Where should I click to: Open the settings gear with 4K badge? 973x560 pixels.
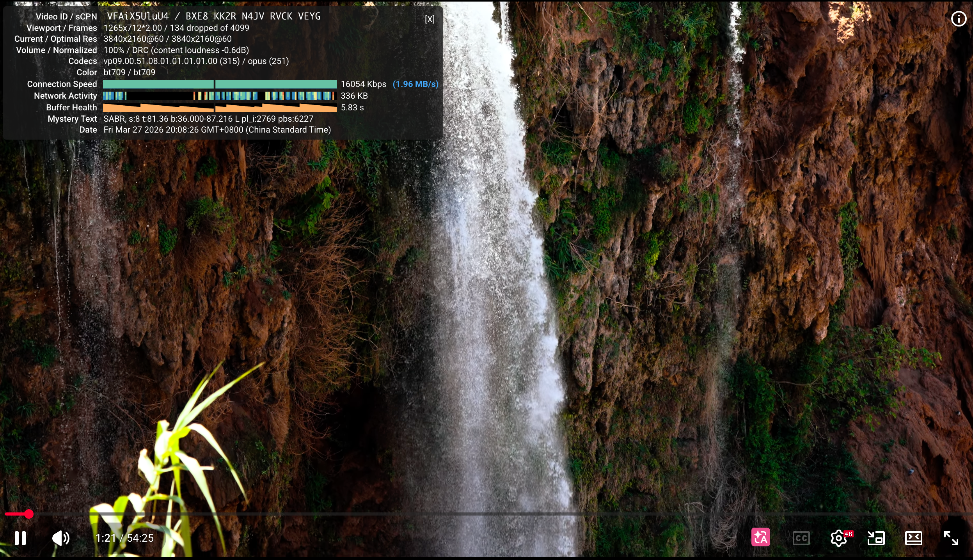pos(838,538)
